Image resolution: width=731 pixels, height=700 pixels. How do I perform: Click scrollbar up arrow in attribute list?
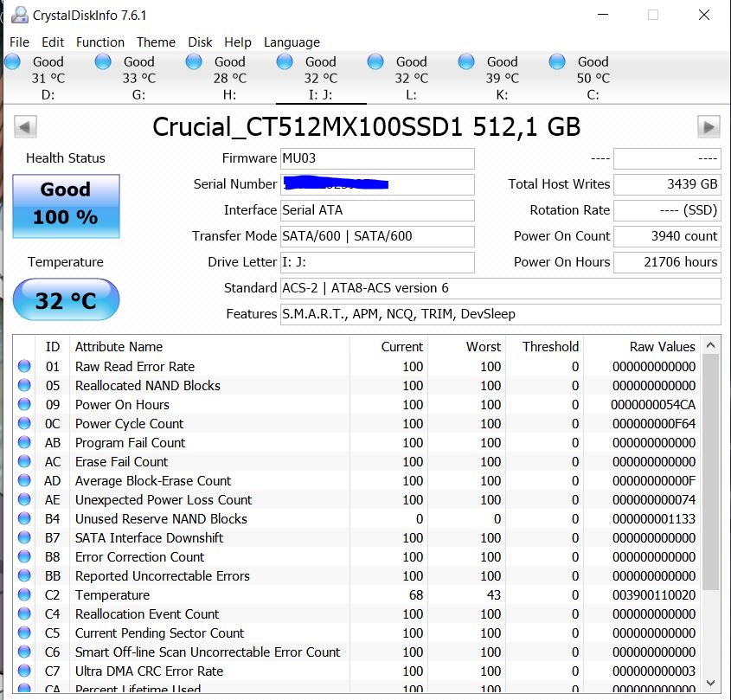[x=710, y=345]
